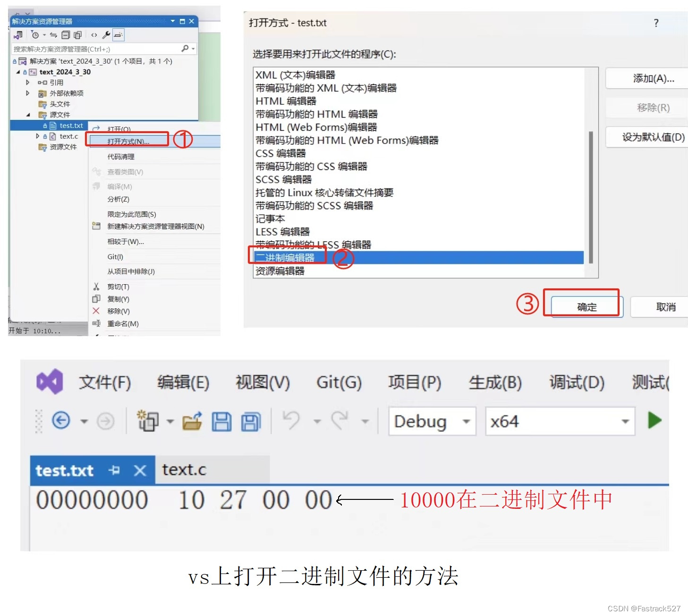Select 二进制编辑器 in program list

[419, 258]
